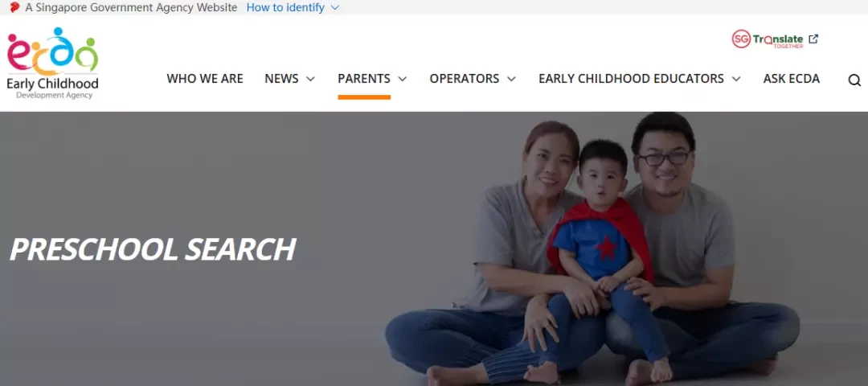This screenshot has height=386, width=868.
Task: Open the SG Translate Together logo
Action: tap(768, 39)
